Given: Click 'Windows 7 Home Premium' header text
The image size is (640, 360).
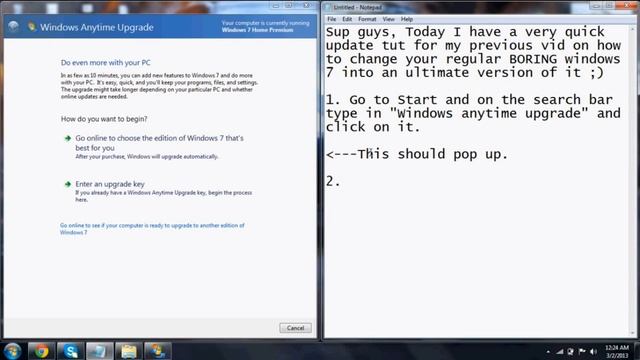Looking at the screenshot, I should 257,30.
